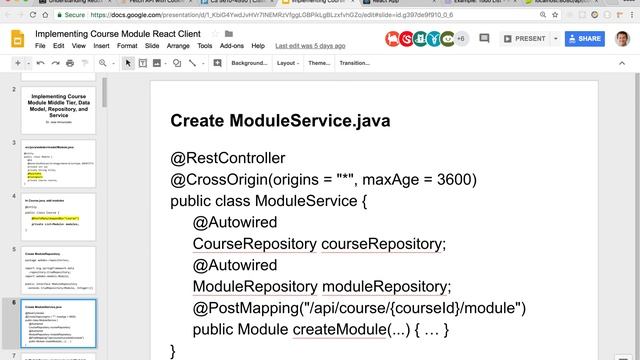
Task: Redo the last action
Action: [56, 63]
